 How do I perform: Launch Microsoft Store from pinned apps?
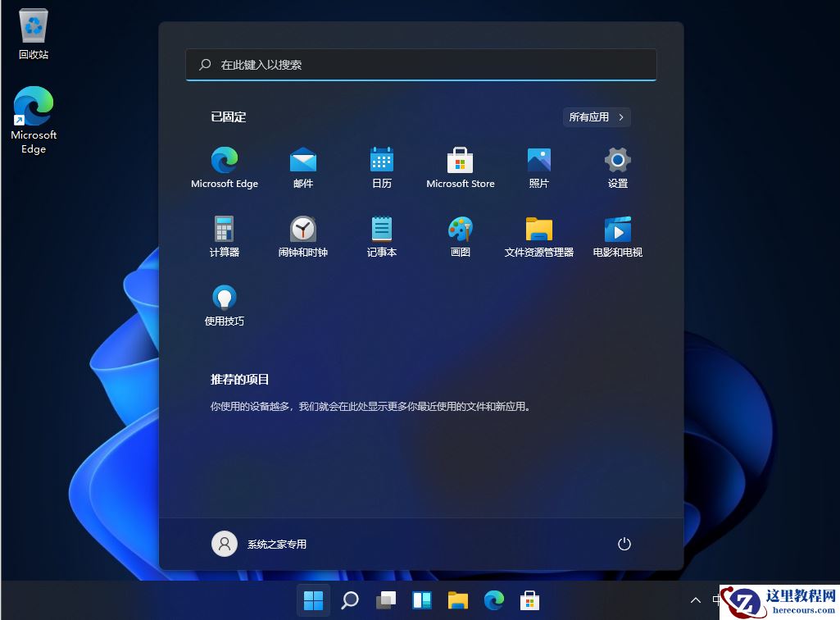pos(460,167)
